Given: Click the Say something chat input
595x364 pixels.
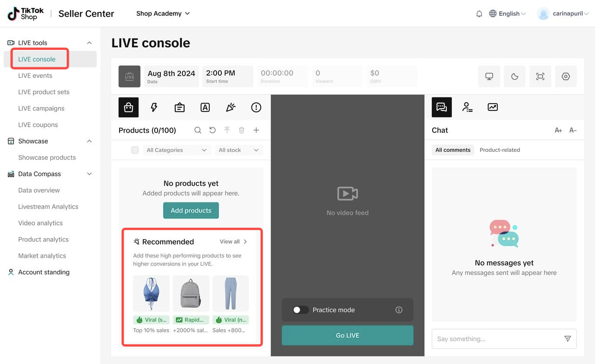Looking at the screenshot, I should click(497, 339).
